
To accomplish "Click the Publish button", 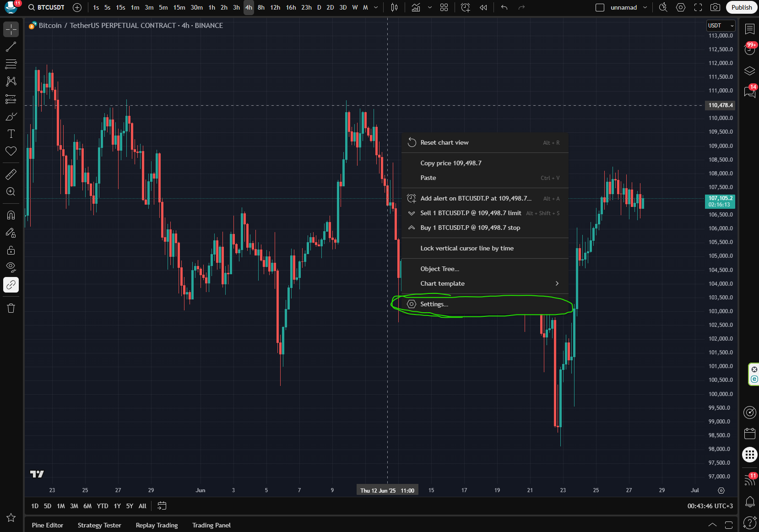I will (741, 7).
